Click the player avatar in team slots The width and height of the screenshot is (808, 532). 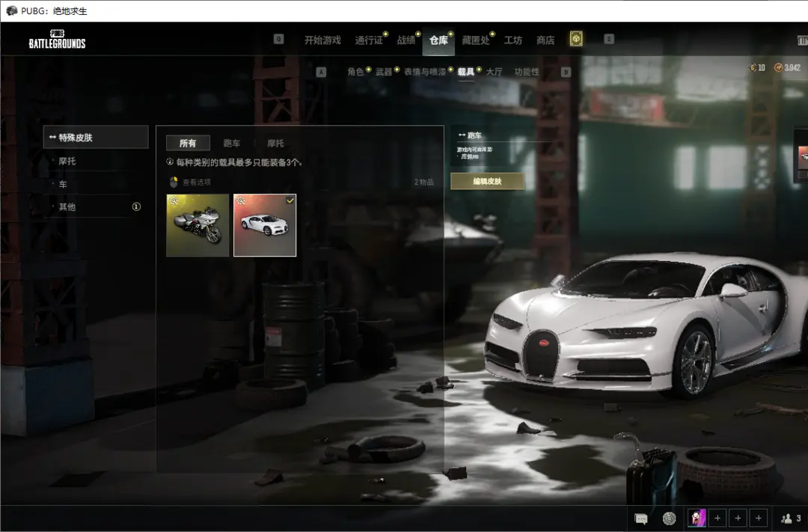pos(697,518)
